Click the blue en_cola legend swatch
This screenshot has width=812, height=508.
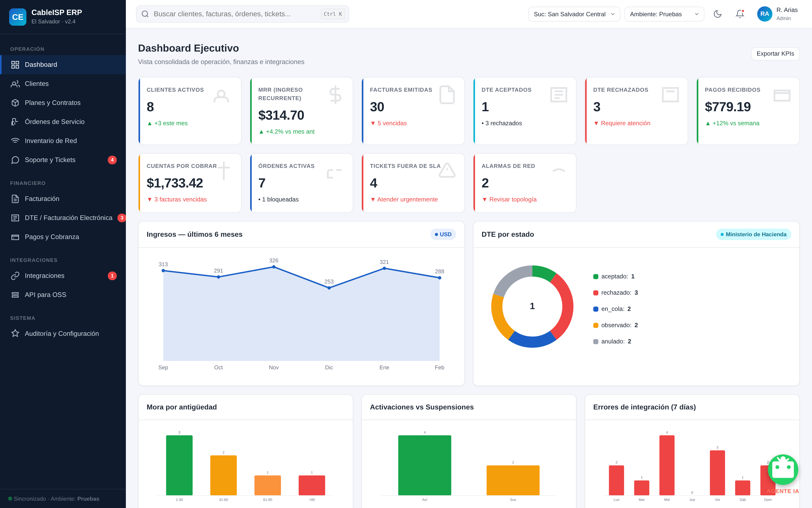(x=596, y=309)
